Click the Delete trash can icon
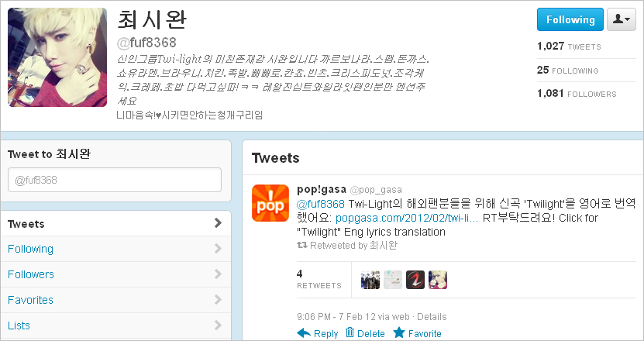This screenshot has width=644, height=341. pyautogui.click(x=350, y=332)
